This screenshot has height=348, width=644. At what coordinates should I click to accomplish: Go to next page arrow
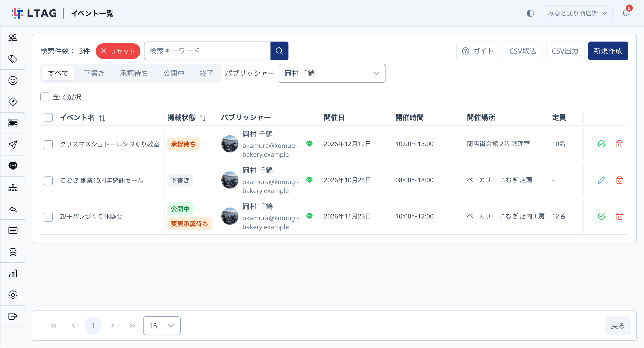pos(112,326)
